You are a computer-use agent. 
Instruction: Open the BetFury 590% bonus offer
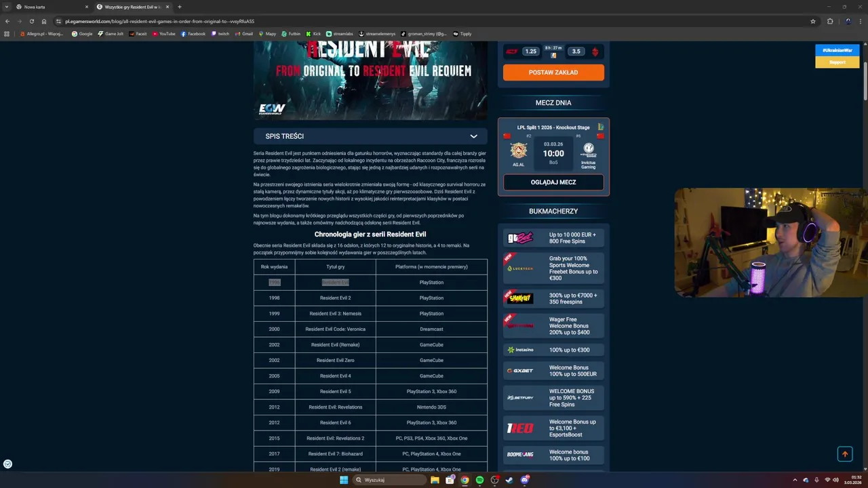click(553, 398)
